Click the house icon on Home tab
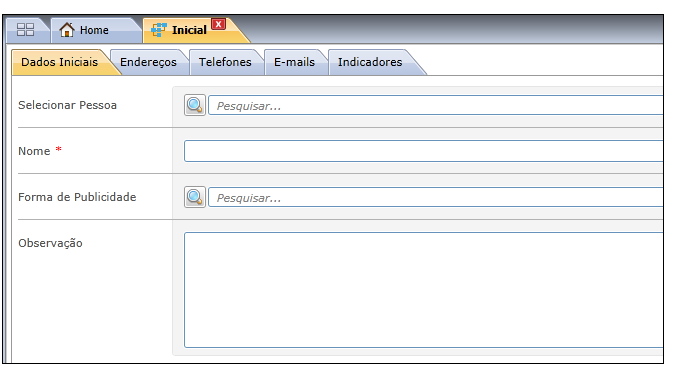The image size is (698, 377). click(67, 30)
